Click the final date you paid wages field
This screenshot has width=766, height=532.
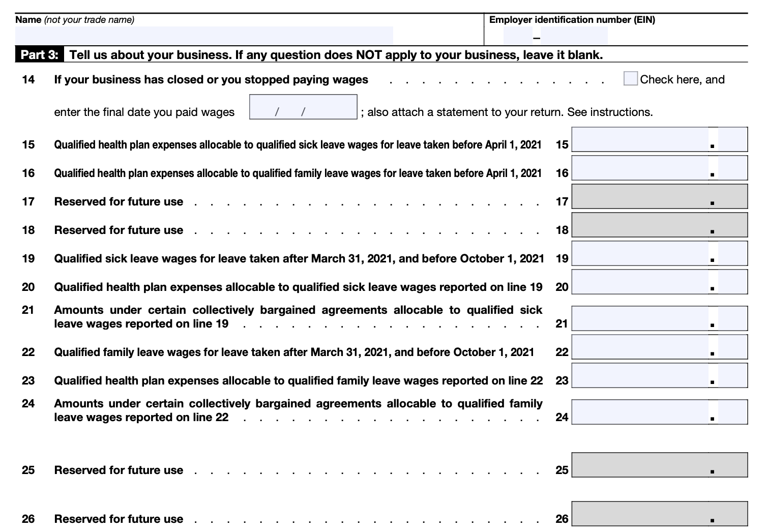(303, 107)
